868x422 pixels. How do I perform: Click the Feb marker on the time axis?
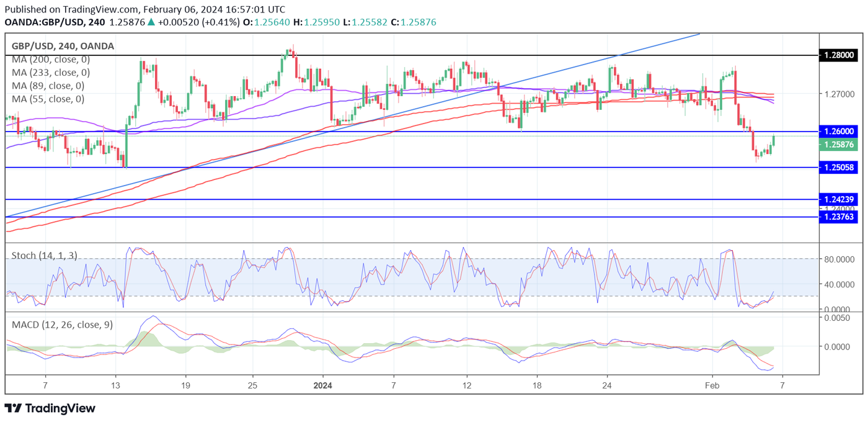click(712, 385)
